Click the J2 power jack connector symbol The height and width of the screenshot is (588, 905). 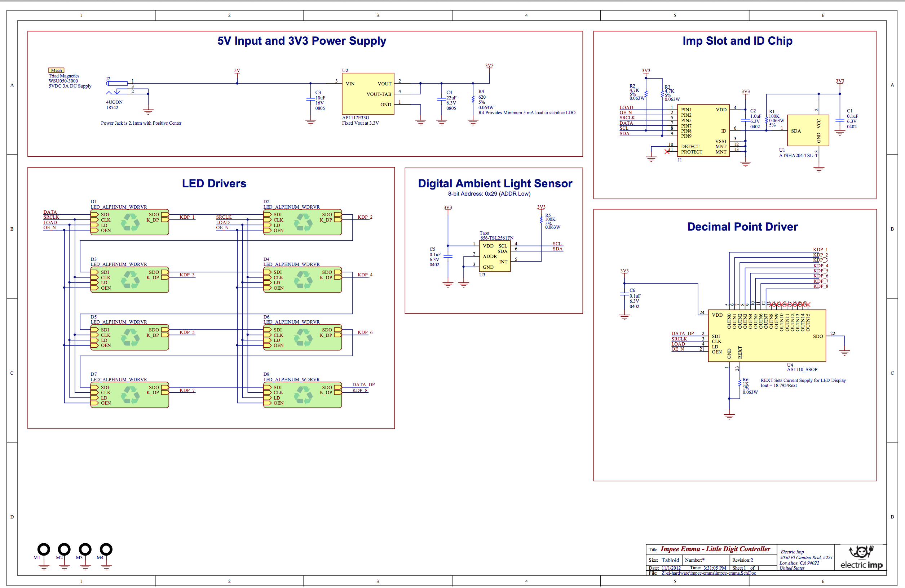click(117, 84)
